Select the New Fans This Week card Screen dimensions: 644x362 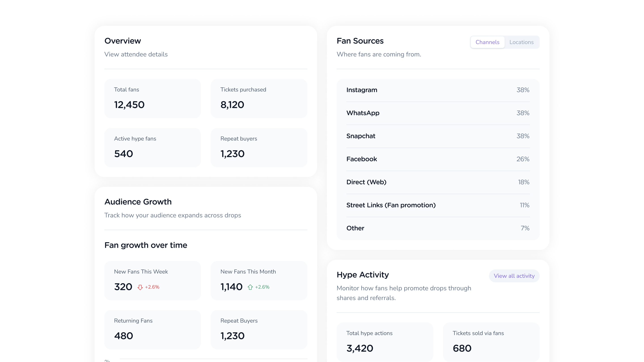coord(153,281)
